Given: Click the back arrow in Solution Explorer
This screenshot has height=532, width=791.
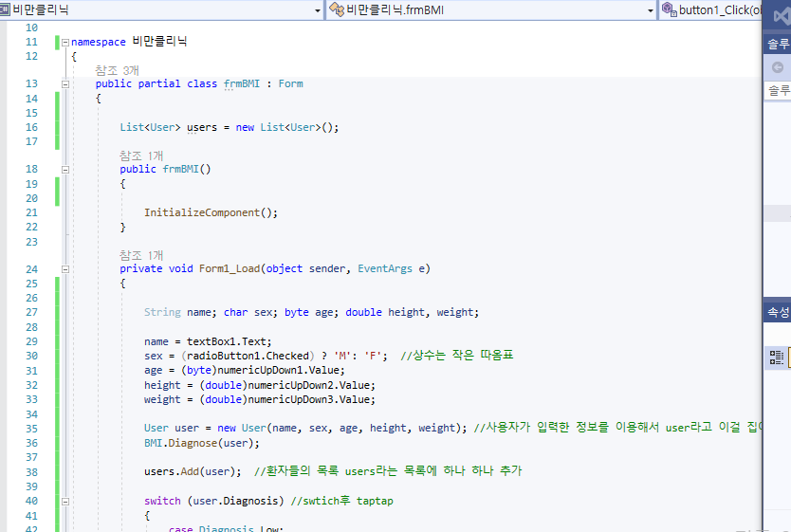Looking at the screenshot, I should 778,67.
